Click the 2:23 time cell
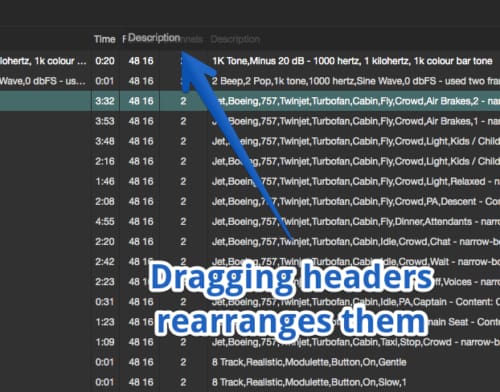This screenshot has height=392, width=500. tap(105, 282)
